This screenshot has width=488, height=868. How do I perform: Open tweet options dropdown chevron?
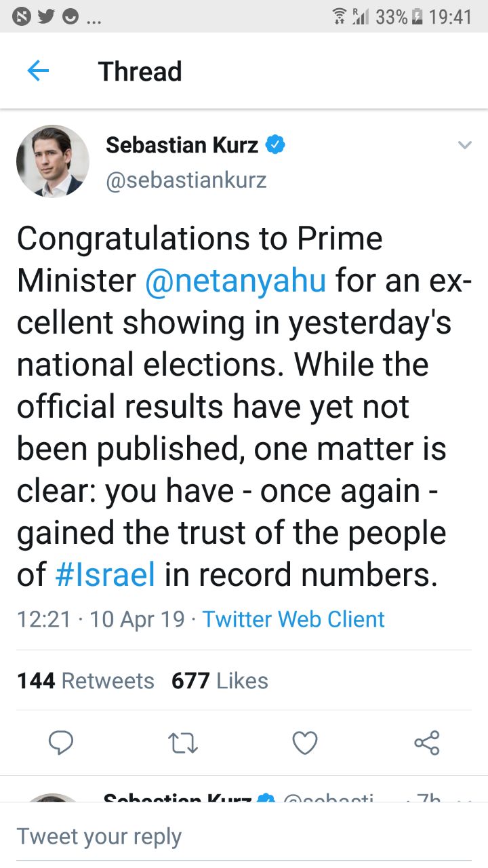pos(464,145)
